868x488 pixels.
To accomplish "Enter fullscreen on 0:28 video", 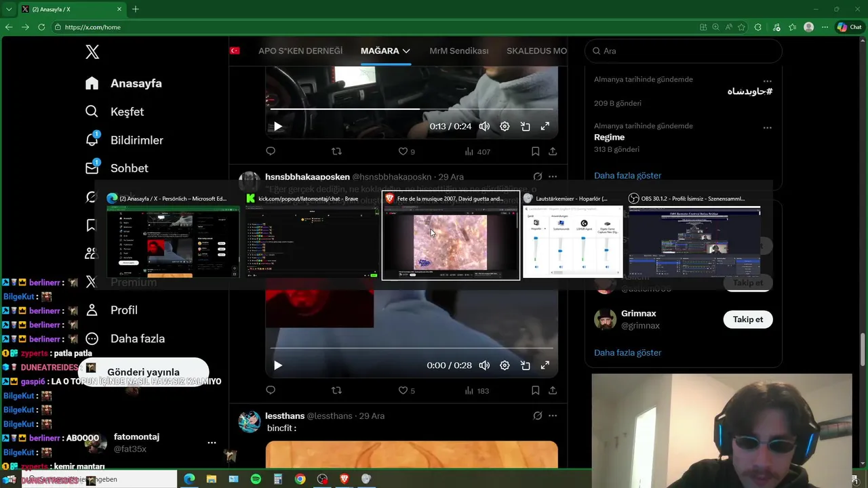I will pyautogui.click(x=545, y=365).
